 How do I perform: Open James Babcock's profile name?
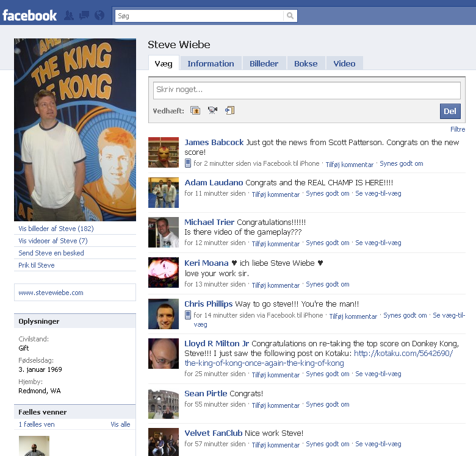coord(214,142)
